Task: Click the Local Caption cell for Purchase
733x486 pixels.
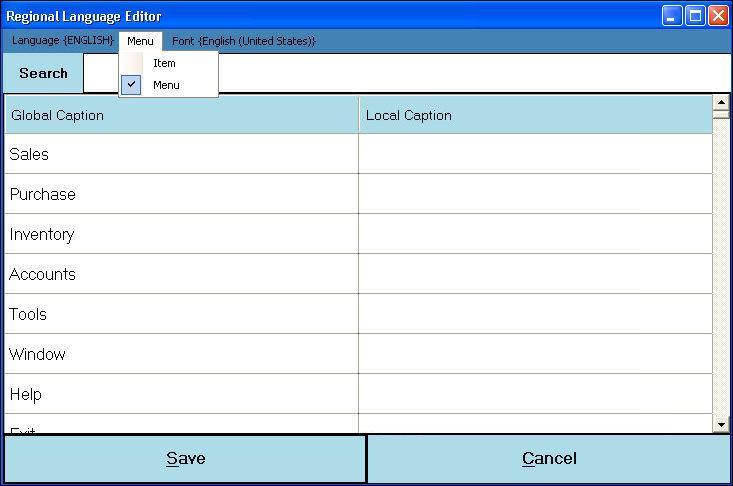Action: (535, 194)
